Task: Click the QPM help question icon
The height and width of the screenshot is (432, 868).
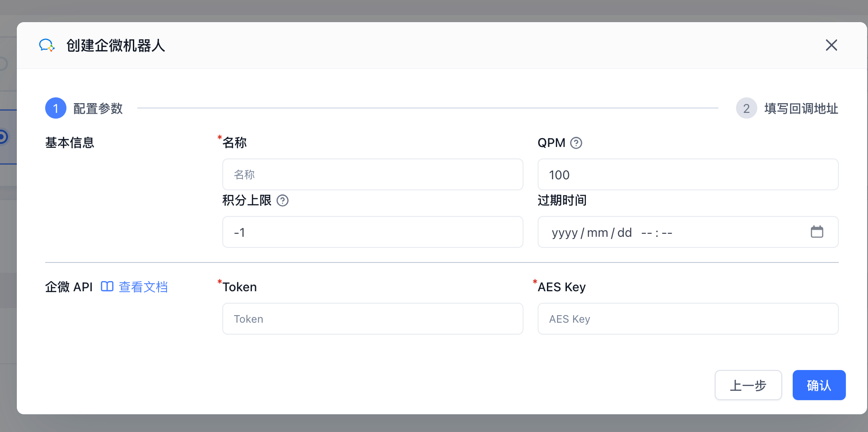Action: [576, 143]
